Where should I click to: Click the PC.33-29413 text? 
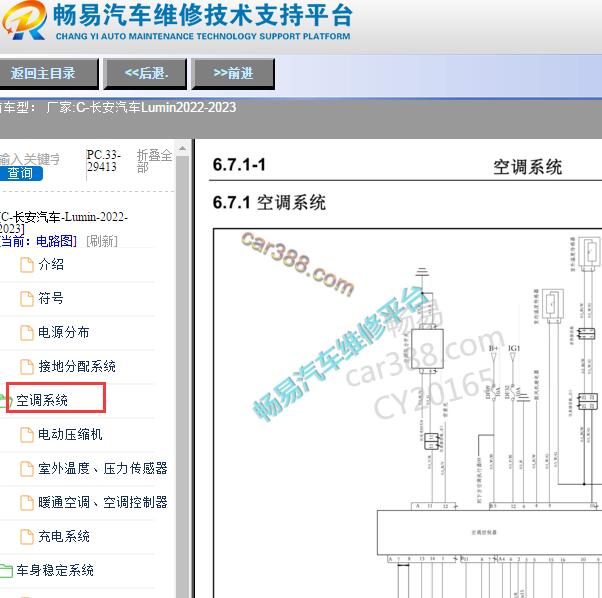[103, 161]
